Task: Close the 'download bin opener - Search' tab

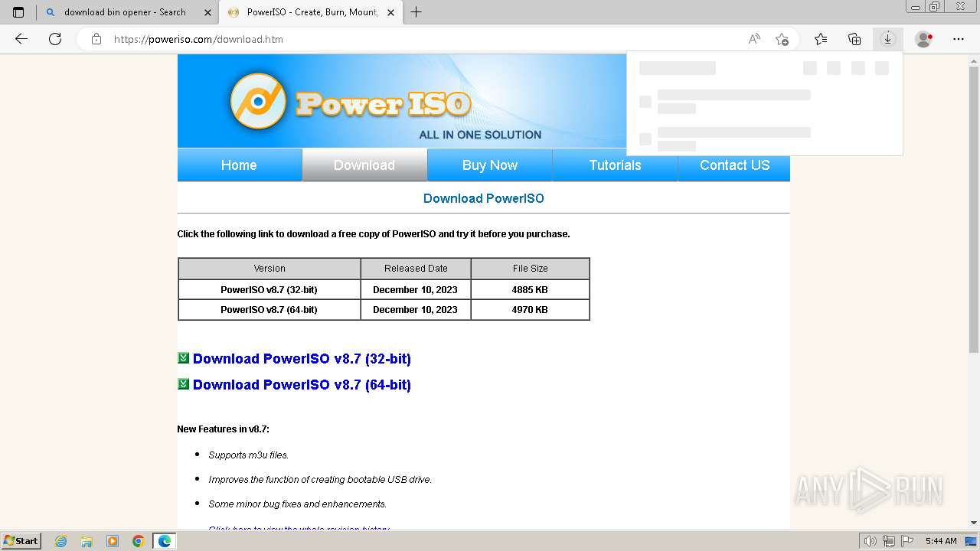Action: click(208, 12)
